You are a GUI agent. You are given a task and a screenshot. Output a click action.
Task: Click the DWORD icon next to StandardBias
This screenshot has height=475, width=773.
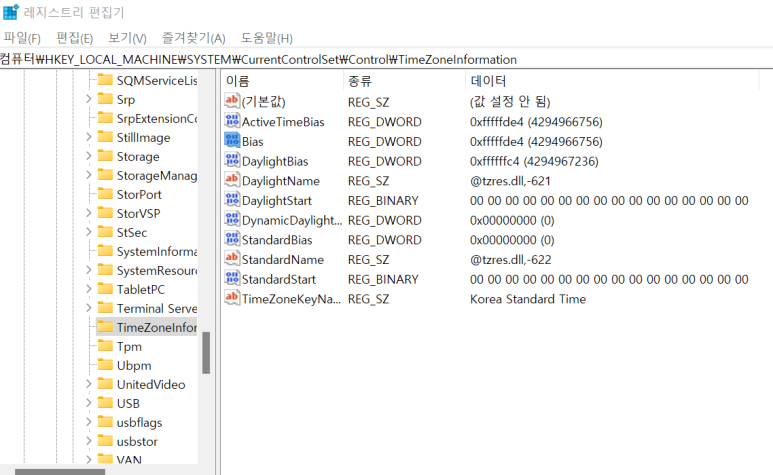click(232, 239)
